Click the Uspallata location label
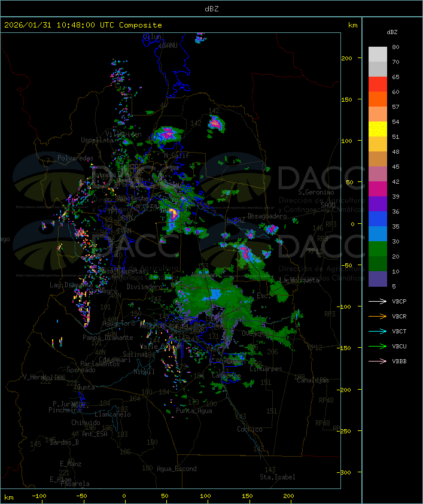423x504 pixels. tap(97, 140)
